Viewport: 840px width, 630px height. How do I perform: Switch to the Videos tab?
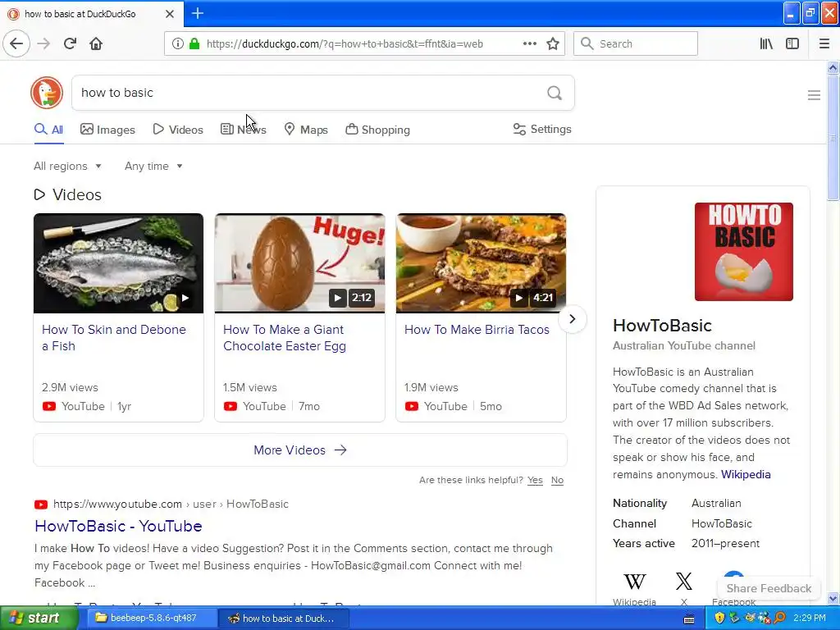[178, 130]
